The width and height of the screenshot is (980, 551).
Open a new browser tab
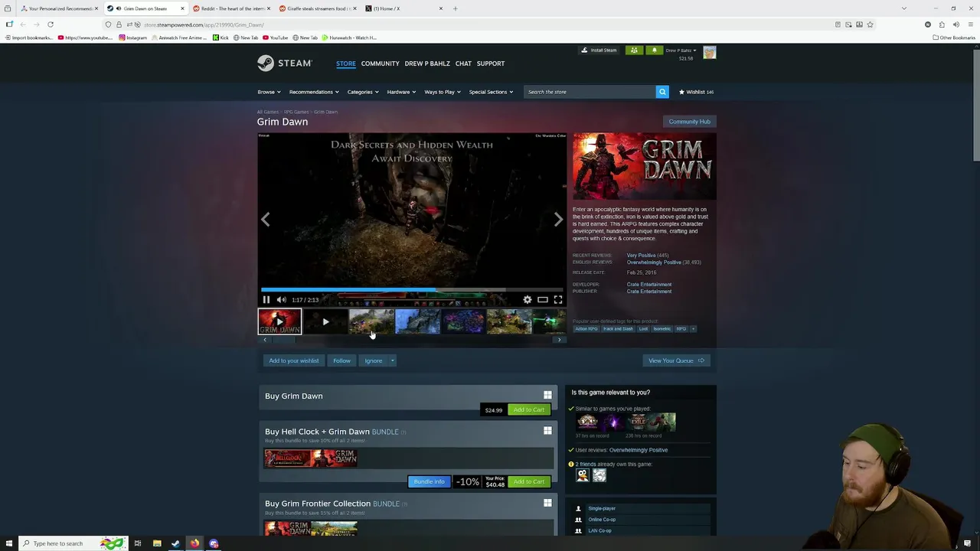pyautogui.click(x=455, y=8)
